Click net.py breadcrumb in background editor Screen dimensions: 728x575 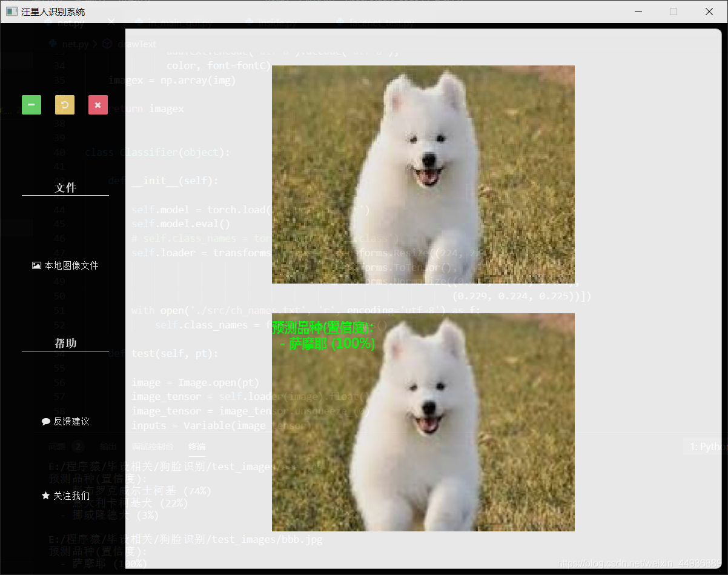pos(75,44)
